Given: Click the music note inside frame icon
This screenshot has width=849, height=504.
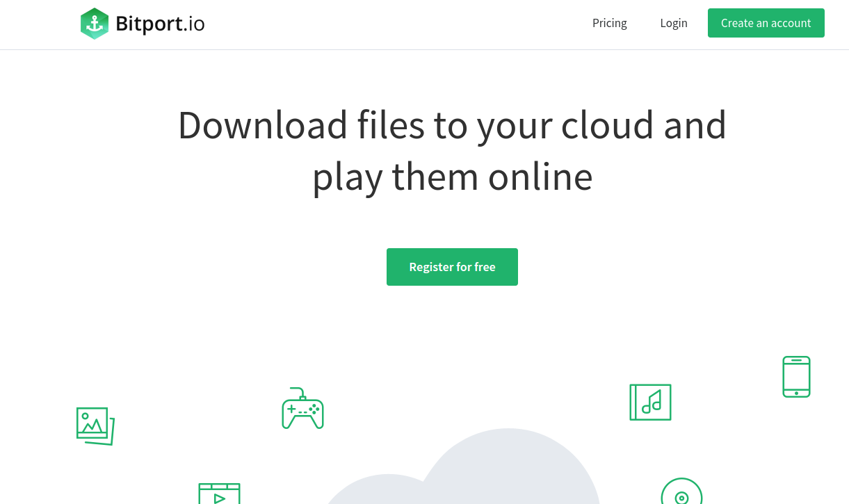Looking at the screenshot, I should pyautogui.click(x=652, y=403).
